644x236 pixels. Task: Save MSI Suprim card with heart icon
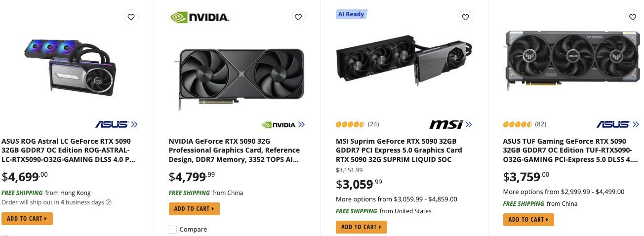[465, 17]
